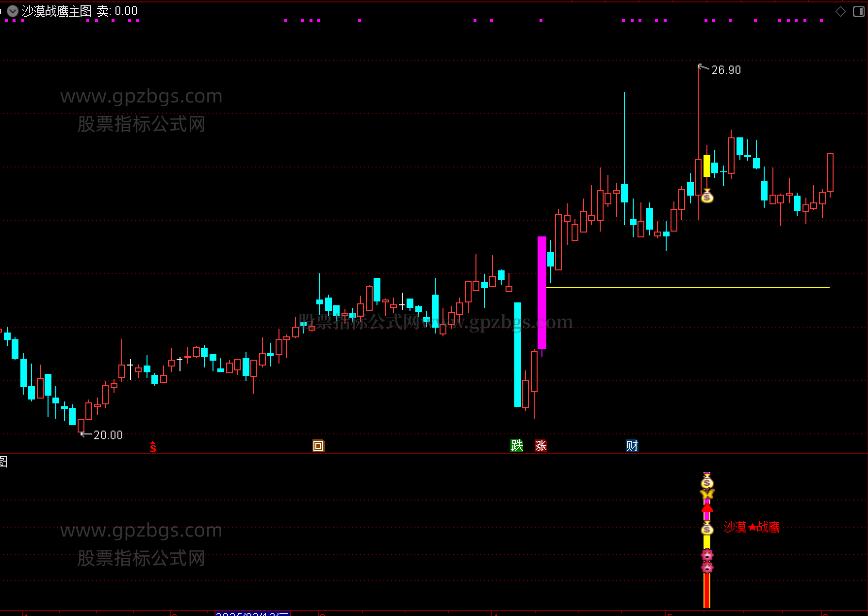Select the tall cyan candlestick
This screenshot has width=868, height=616.
pyautogui.click(x=518, y=355)
